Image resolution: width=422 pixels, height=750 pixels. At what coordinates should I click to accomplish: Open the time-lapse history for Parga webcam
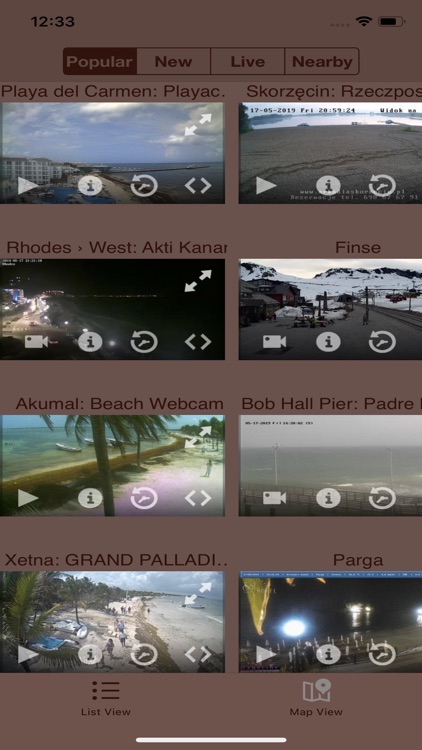pyautogui.click(x=382, y=654)
